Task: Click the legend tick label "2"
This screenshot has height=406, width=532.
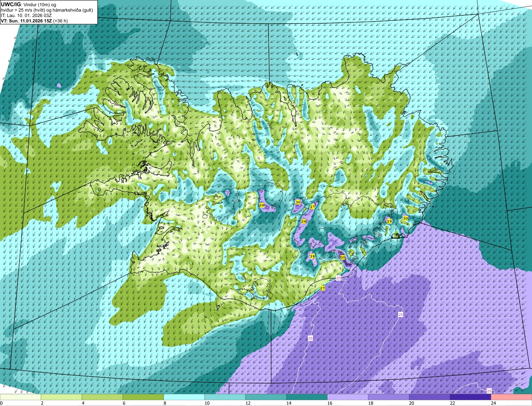Action: pos(42,403)
